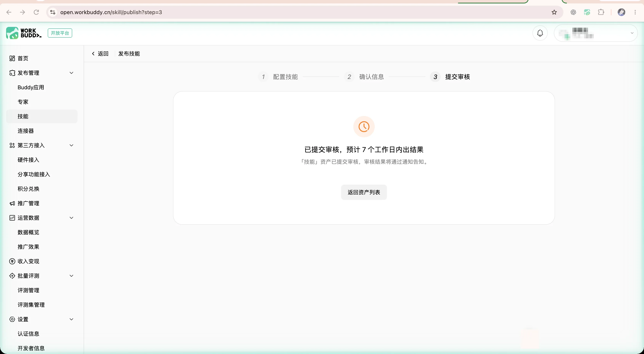
Task: Click the notification bell icon
Action: (x=540, y=33)
